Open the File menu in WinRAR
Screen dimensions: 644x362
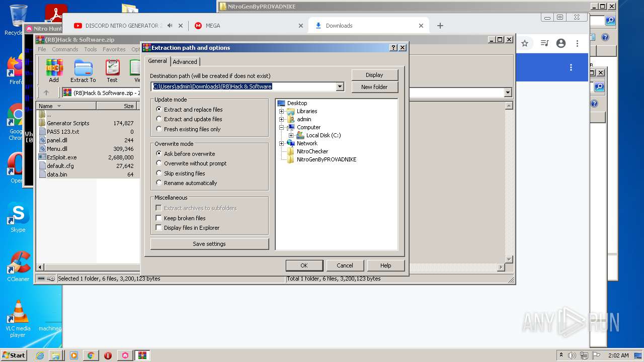pyautogui.click(x=42, y=49)
